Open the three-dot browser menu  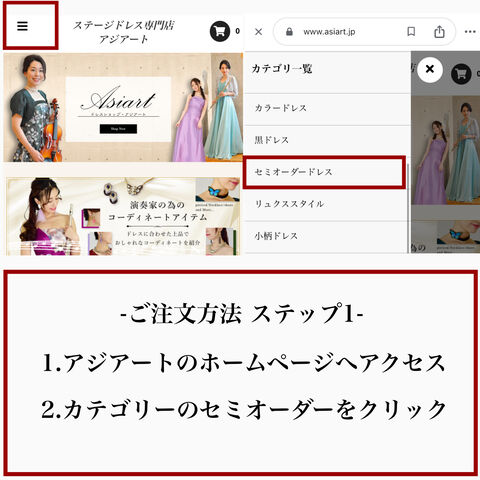[x=470, y=32]
